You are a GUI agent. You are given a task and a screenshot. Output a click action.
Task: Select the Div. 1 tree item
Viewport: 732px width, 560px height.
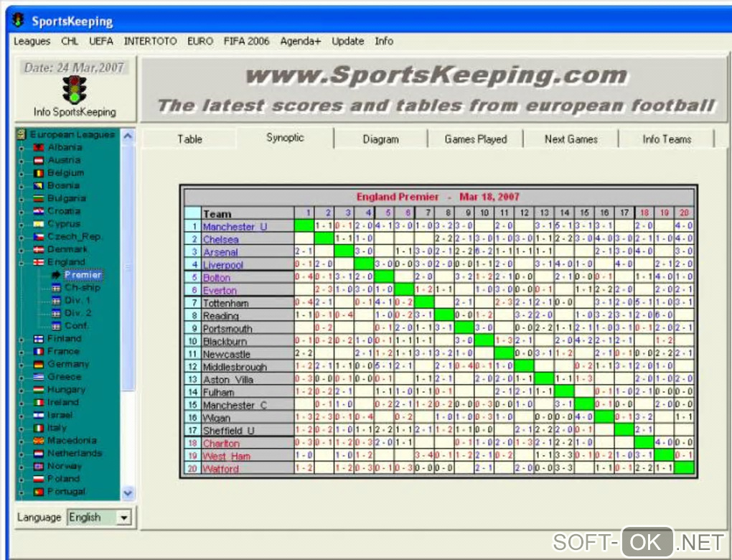[77, 300]
